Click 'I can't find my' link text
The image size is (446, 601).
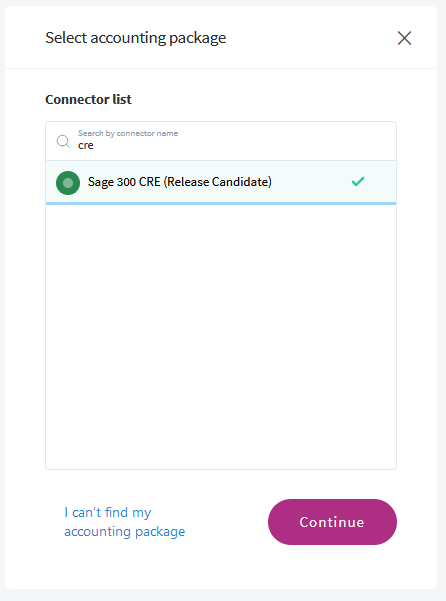coord(108,512)
